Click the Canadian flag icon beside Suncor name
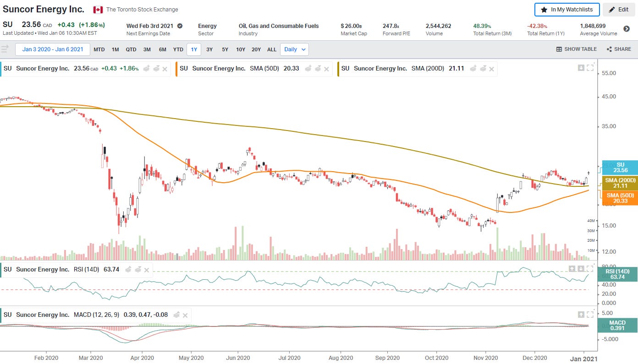 (98, 9)
